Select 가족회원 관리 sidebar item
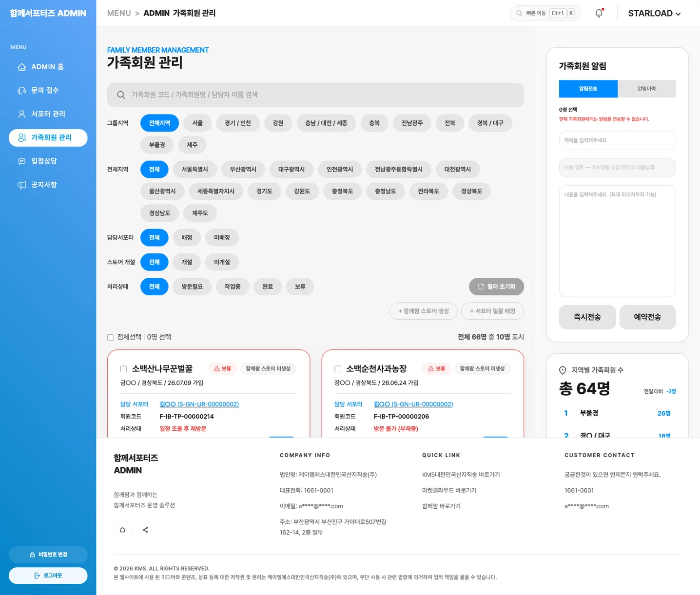 [48, 137]
